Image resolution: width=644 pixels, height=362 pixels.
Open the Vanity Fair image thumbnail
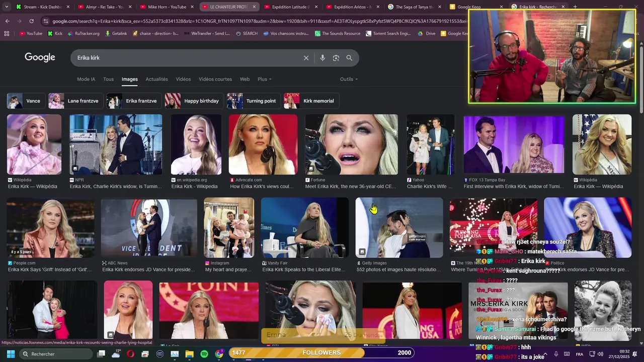pyautogui.click(x=304, y=228)
